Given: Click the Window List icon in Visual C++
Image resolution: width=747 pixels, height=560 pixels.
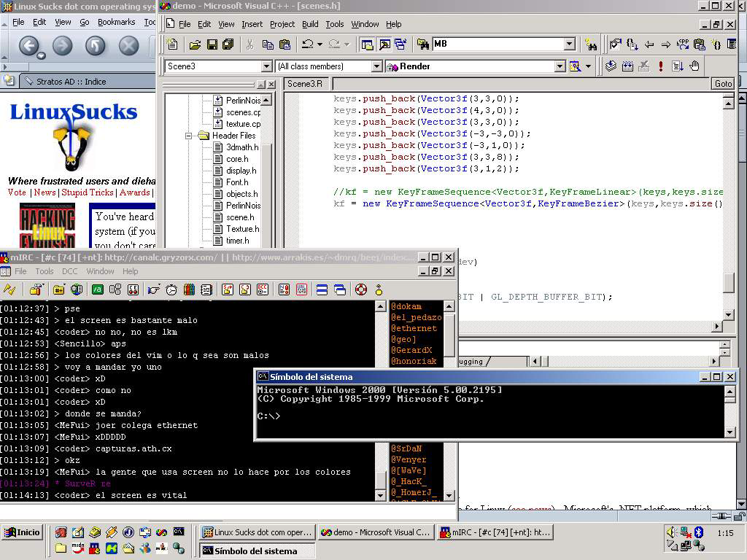Looking at the screenshot, I should coord(400,44).
